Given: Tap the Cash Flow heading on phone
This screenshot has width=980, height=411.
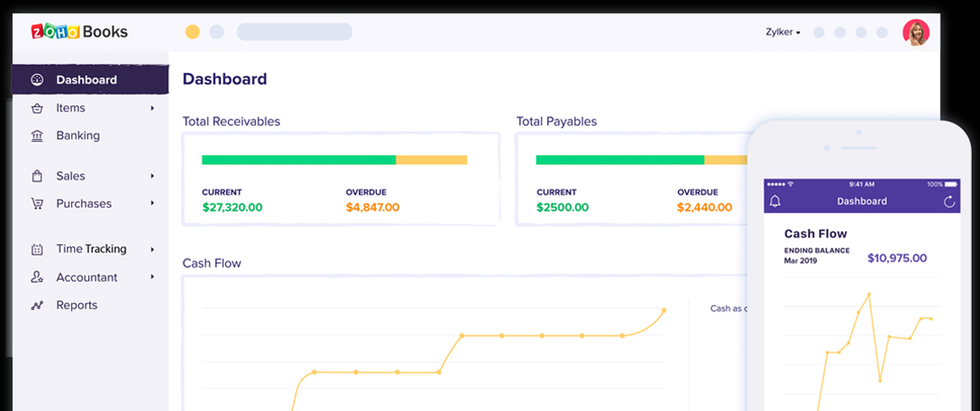Looking at the screenshot, I should click(815, 234).
